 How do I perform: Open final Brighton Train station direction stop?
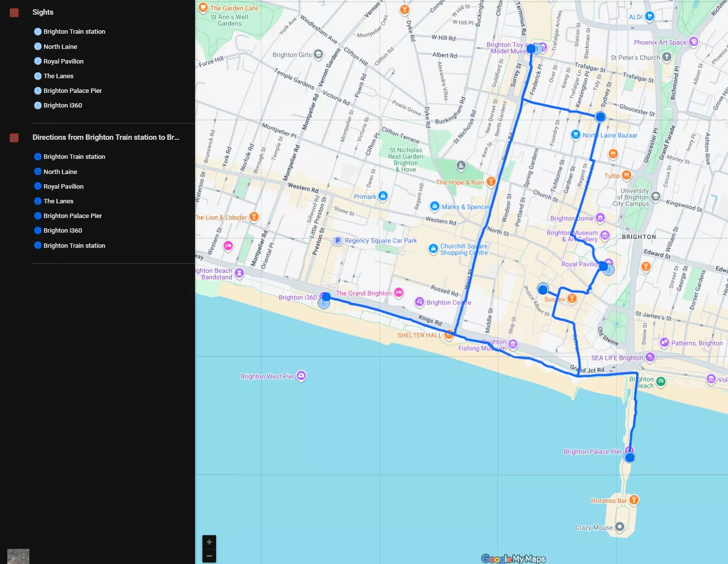(74, 245)
